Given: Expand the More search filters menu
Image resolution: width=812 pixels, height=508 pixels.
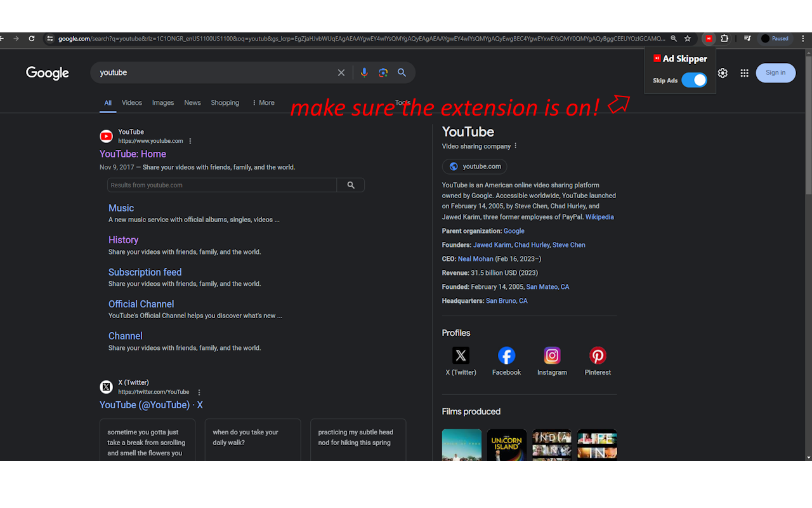Looking at the screenshot, I should (x=263, y=103).
